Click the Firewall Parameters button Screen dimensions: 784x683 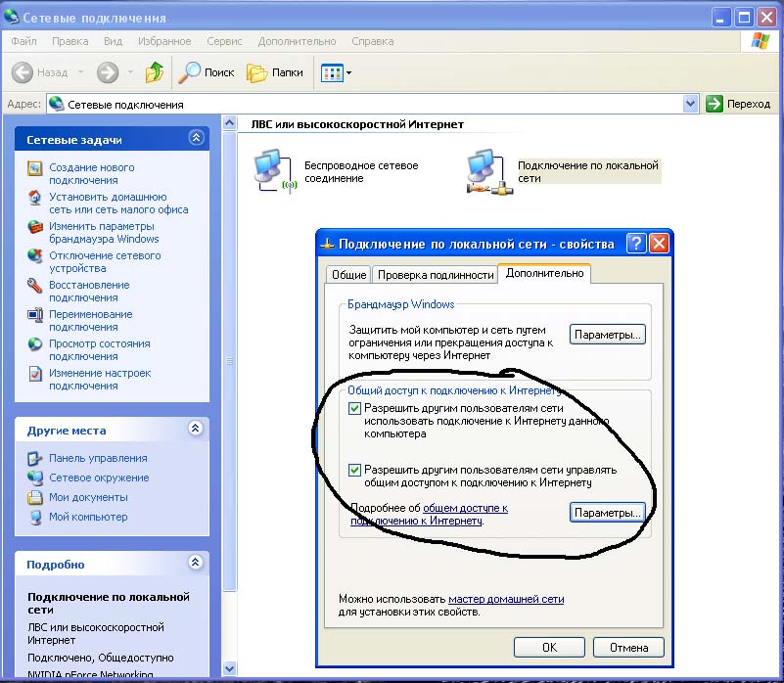[608, 335]
